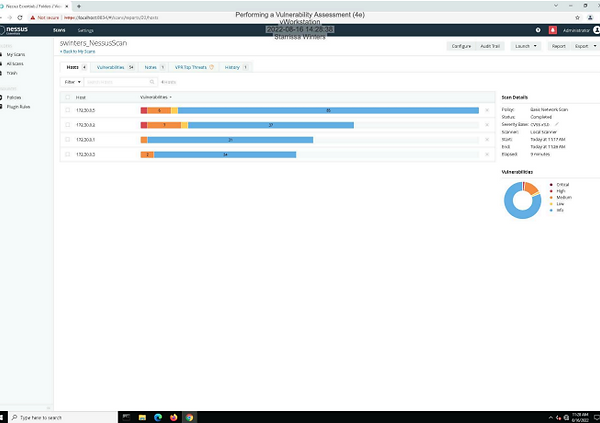The height and width of the screenshot is (423, 600).
Task: Switch to Chrome in the taskbar
Action: point(189,417)
